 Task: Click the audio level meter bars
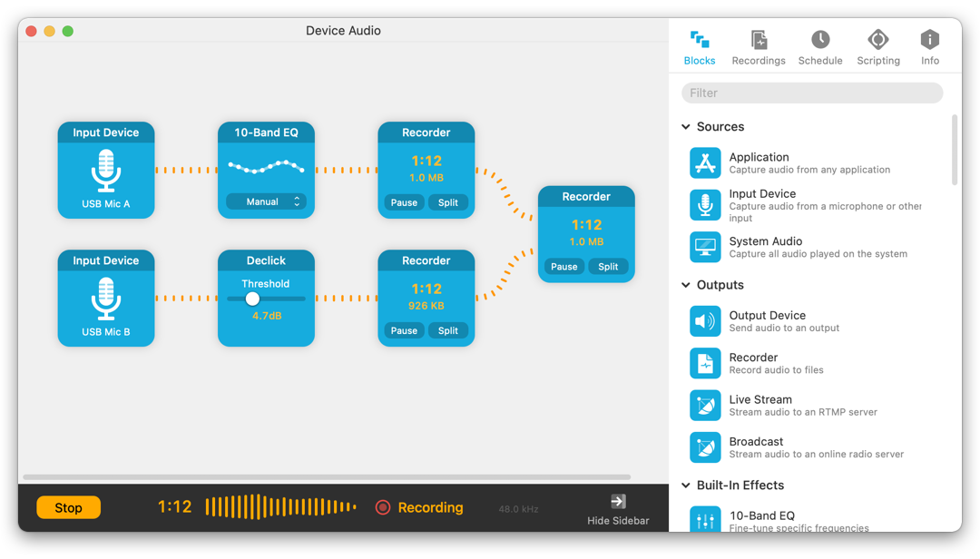point(280,507)
